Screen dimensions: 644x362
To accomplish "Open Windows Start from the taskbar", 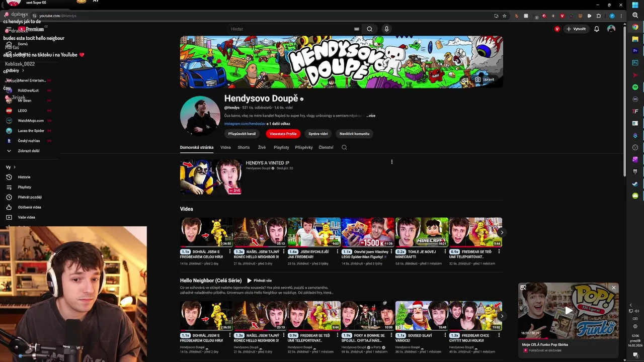I will click(635, 5).
